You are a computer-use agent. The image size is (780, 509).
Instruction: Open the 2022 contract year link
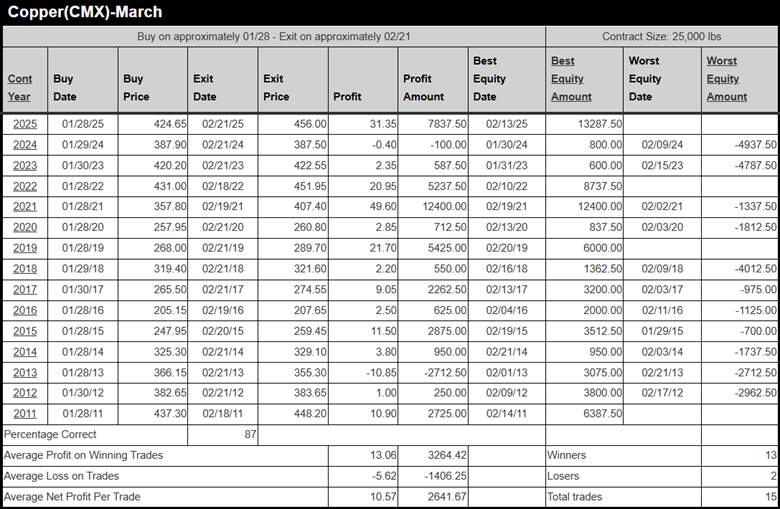tap(25, 186)
